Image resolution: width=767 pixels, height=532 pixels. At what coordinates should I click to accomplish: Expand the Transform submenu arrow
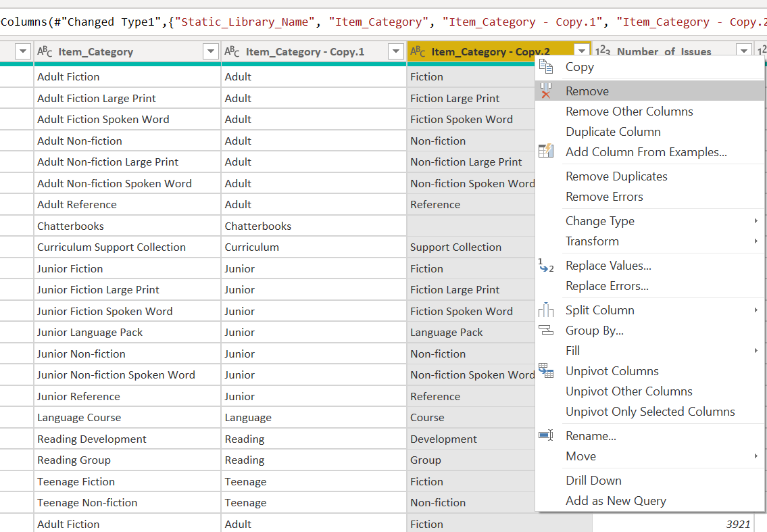tap(756, 241)
